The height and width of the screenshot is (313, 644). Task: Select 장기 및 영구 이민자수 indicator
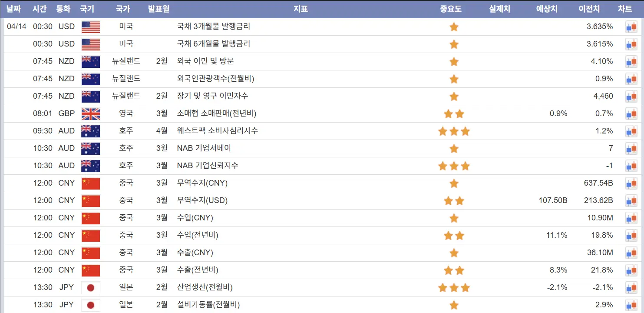pyautogui.click(x=213, y=96)
